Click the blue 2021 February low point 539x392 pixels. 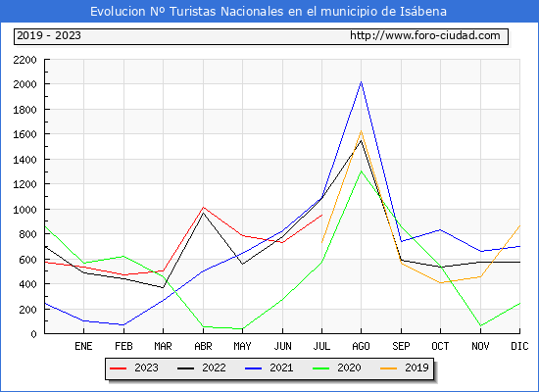[123, 324]
